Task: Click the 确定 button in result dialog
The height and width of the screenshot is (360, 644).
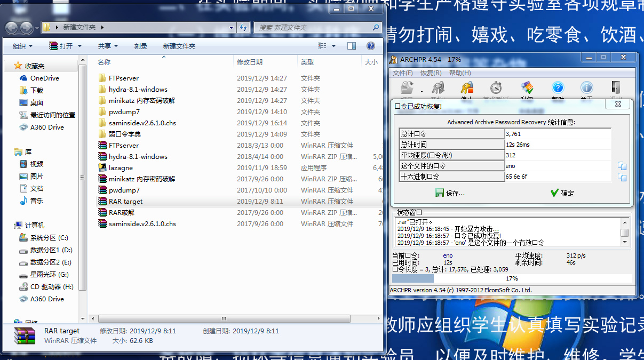Action: pyautogui.click(x=562, y=193)
